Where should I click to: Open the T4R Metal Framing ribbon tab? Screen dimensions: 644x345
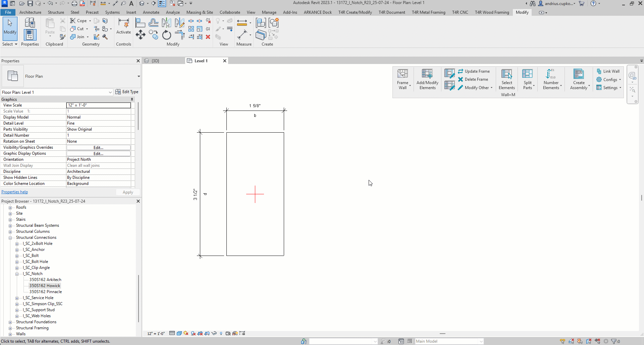pos(428,12)
